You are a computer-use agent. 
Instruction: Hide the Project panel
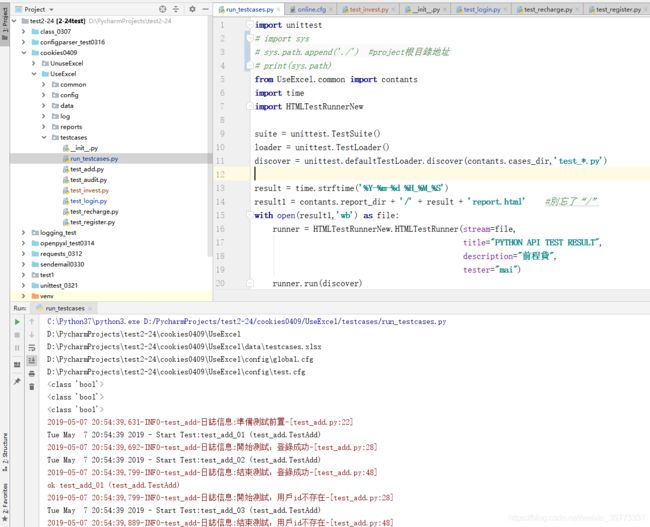pos(206,9)
